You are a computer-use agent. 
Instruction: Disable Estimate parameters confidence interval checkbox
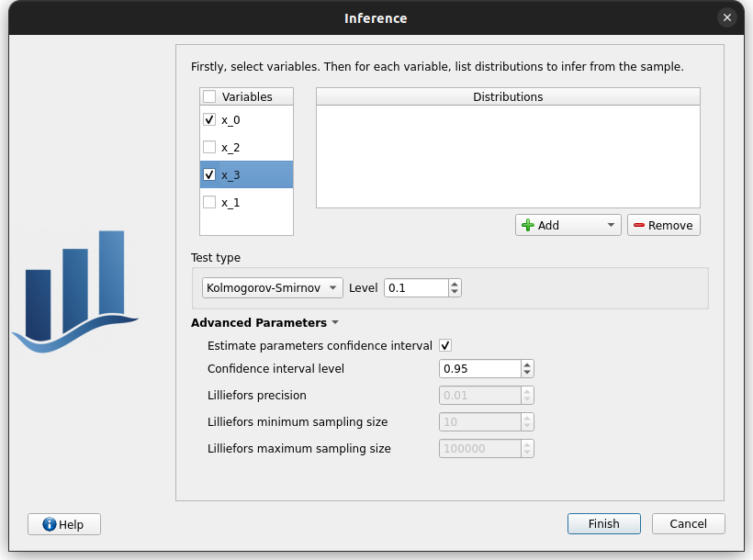tap(445, 345)
